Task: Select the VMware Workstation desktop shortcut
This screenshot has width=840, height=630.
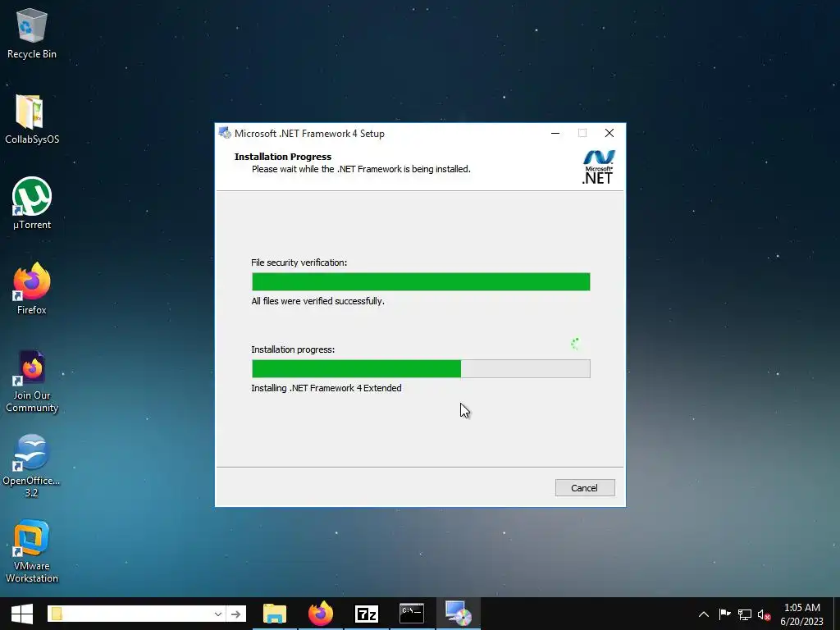Action: 32,552
